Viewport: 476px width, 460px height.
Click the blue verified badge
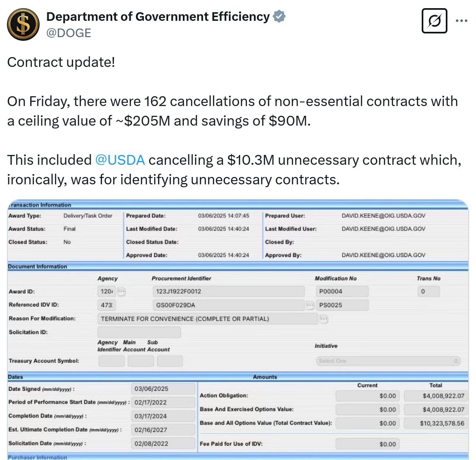click(279, 17)
